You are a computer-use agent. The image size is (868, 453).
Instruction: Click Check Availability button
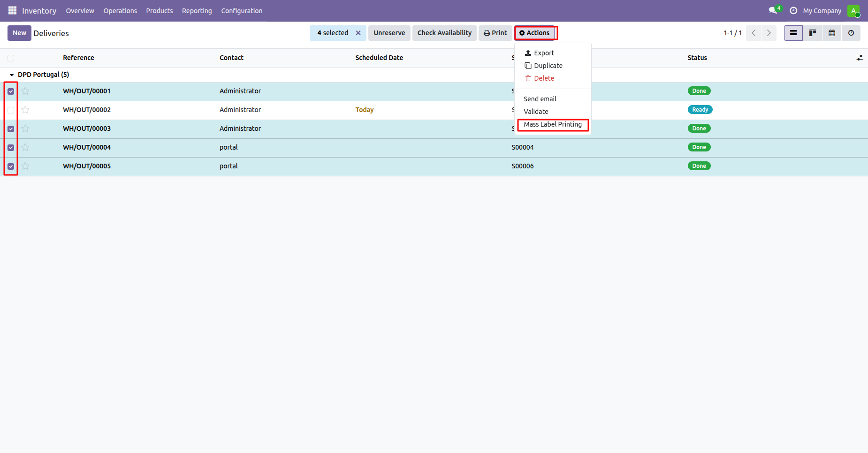[x=444, y=33]
